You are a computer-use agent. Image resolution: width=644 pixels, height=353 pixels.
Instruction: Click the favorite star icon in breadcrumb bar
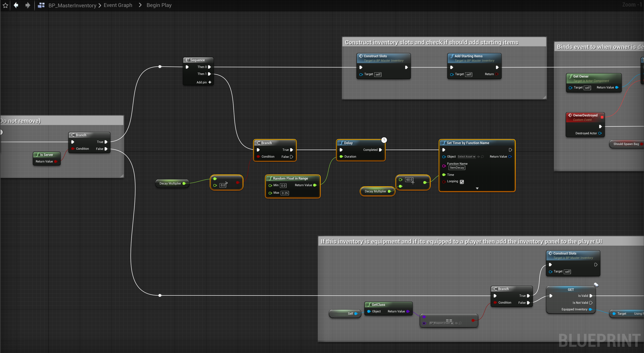tap(5, 5)
